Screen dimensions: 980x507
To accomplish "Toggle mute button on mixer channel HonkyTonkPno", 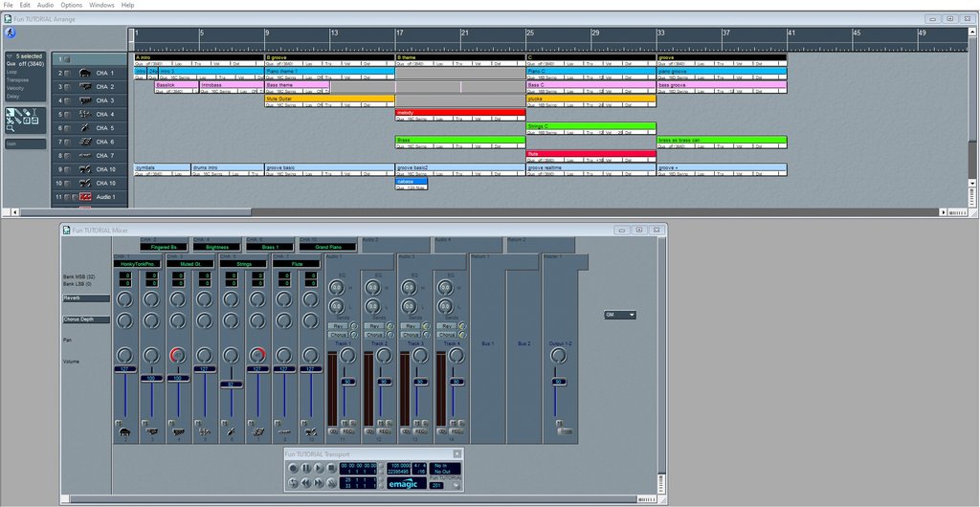I will tap(118, 423).
